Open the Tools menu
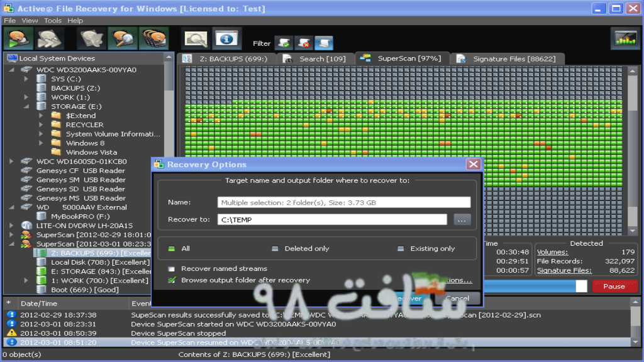The width and height of the screenshot is (644, 362). [53, 21]
